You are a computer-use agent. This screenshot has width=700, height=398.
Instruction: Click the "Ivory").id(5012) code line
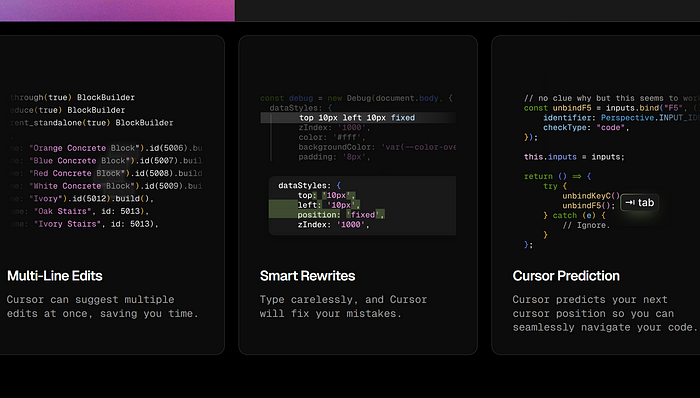point(82,199)
